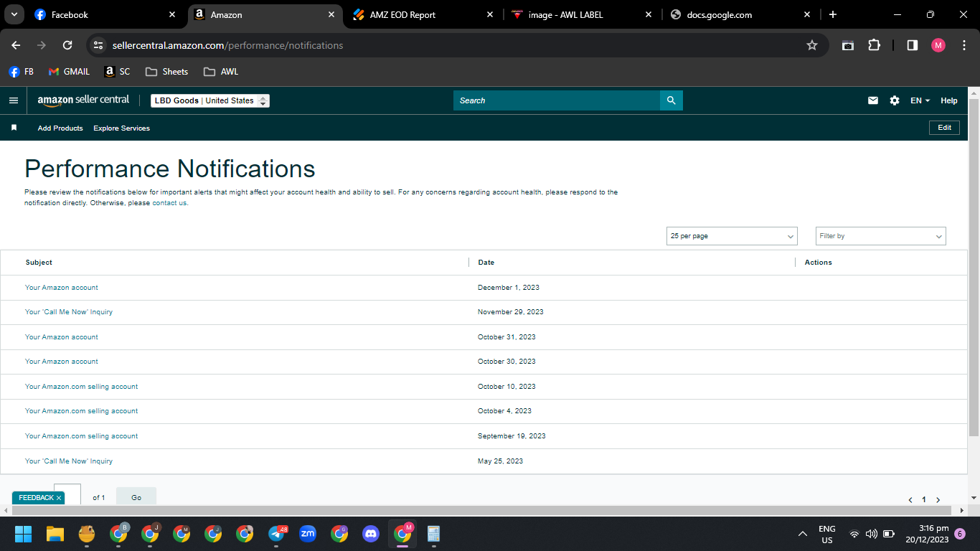The width and height of the screenshot is (980, 551).
Task: Open the EN language dropdown
Action: click(920, 100)
